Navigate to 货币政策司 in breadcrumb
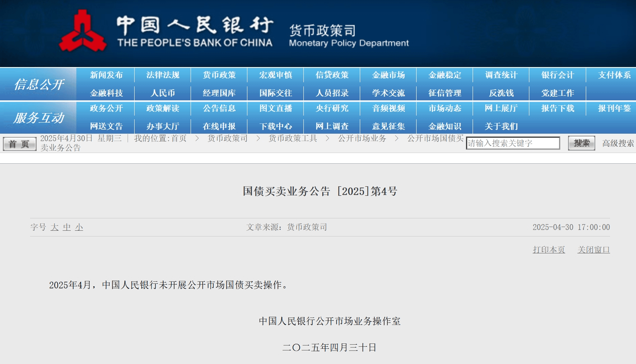Image resolution: width=636 pixels, height=364 pixels. click(227, 138)
